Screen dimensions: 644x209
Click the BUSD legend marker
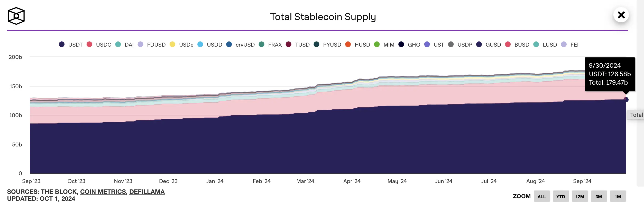pyautogui.click(x=508, y=44)
